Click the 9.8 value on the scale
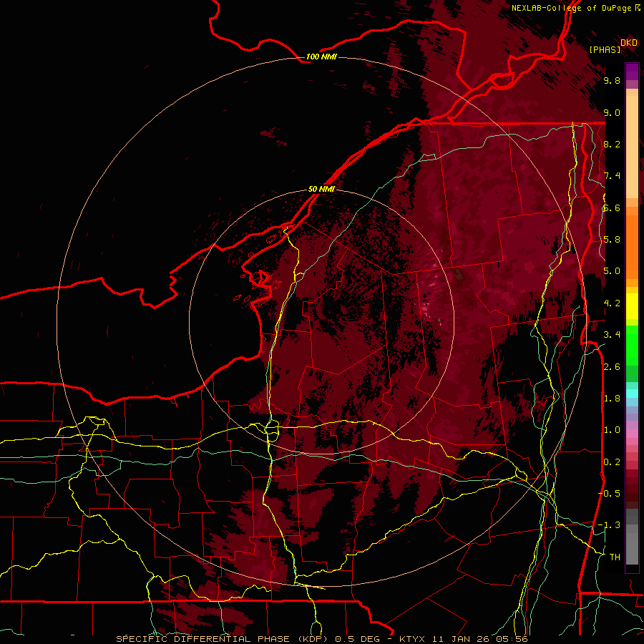 (x=612, y=81)
